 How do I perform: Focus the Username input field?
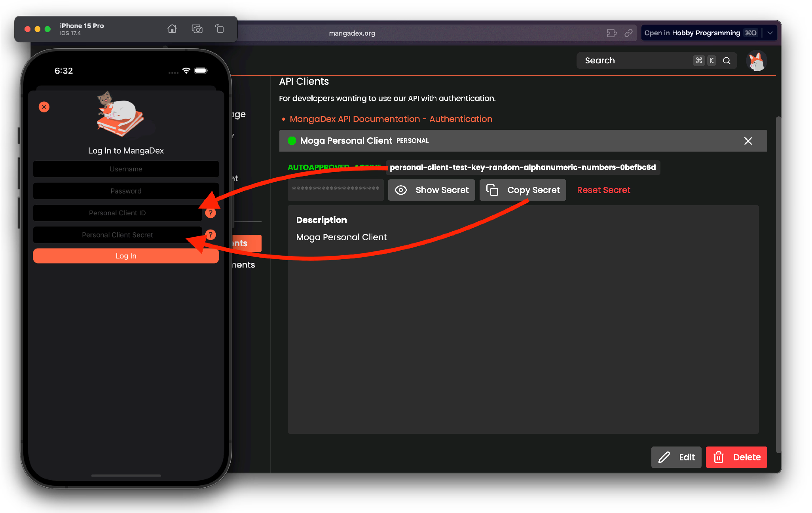126,169
